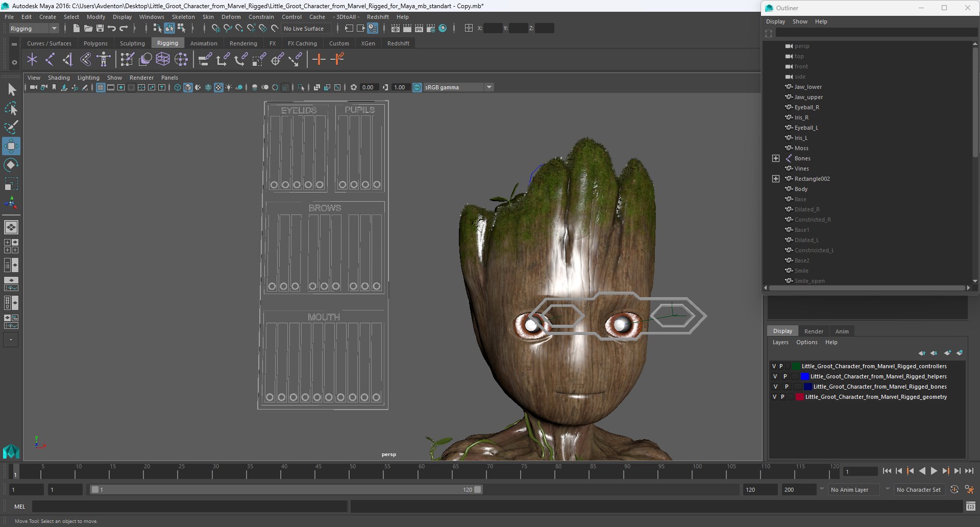Select the Rotate tool in toolbox
This screenshot has width=980, height=527.
pos(11,165)
